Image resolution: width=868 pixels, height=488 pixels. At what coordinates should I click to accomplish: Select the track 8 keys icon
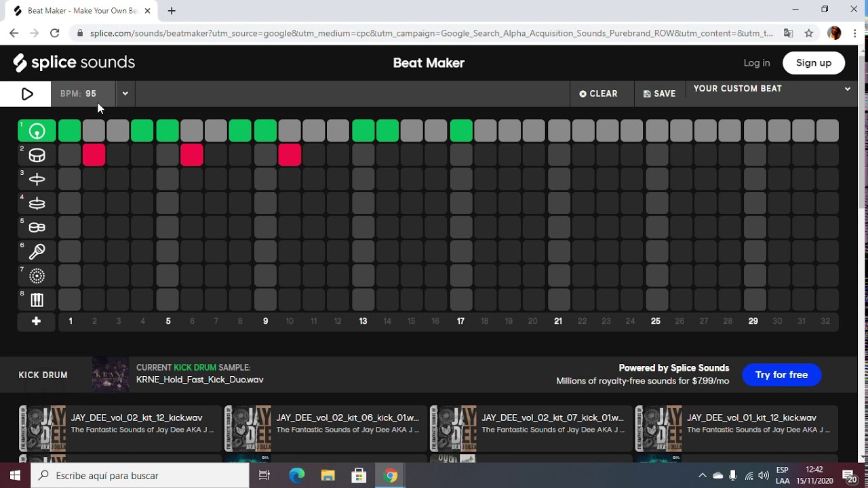[37, 300]
